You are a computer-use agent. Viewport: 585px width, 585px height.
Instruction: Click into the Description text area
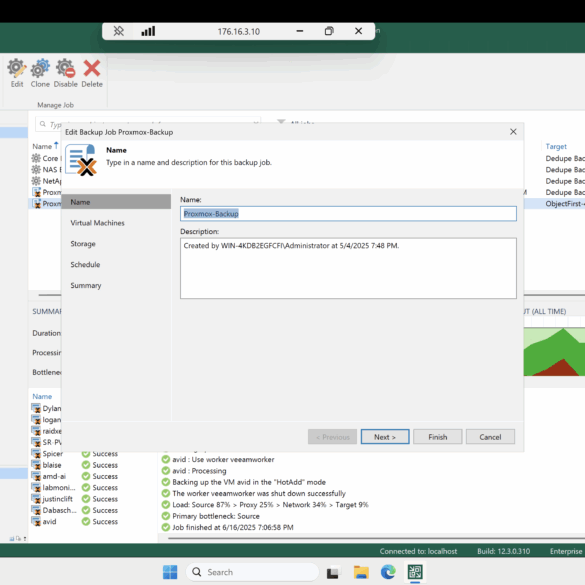click(348, 268)
